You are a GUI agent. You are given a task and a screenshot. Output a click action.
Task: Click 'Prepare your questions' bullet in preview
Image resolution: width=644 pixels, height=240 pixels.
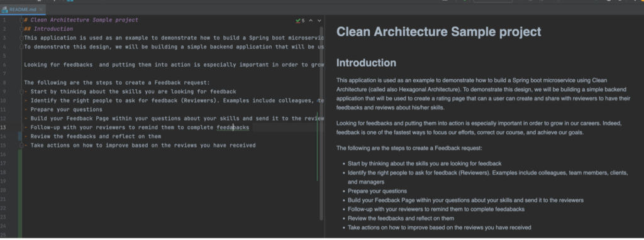pyautogui.click(x=377, y=191)
